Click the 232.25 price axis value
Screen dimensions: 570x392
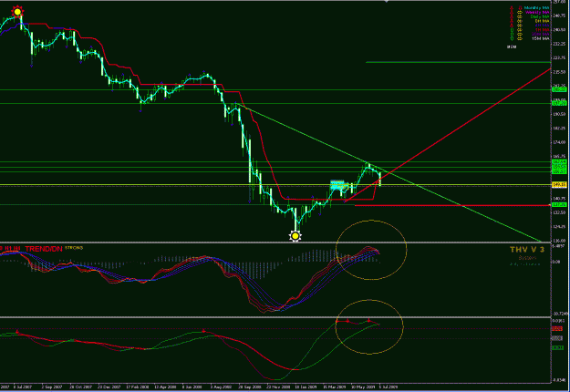(559, 44)
